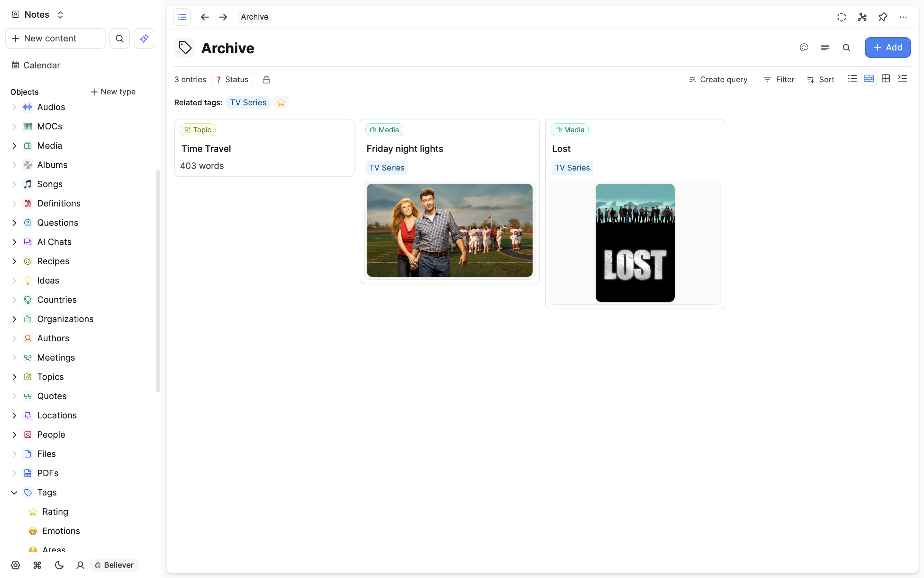Switch to card view
This screenshot has width=924, height=578.
point(869,79)
